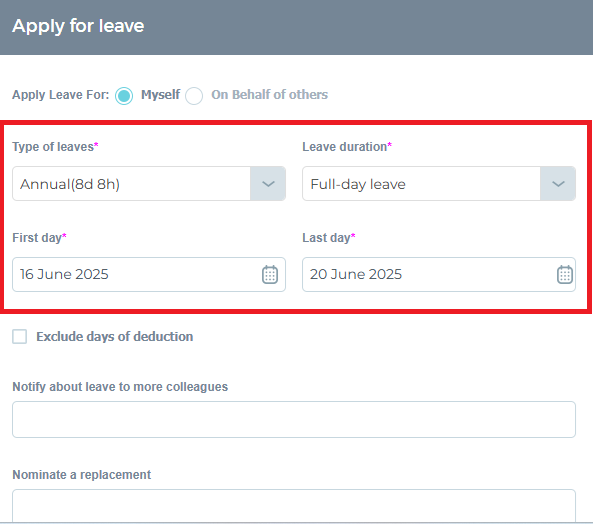The image size is (593, 524).
Task: Expand the Leave duration dropdown arrow
Action: pyautogui.click(x=558, y=184)
